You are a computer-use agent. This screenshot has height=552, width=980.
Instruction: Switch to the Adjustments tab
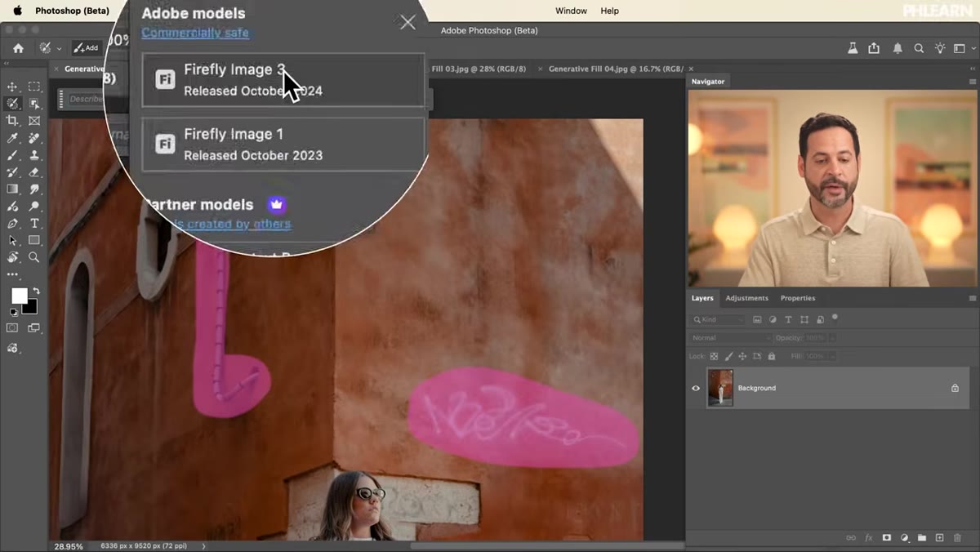pos(746,298)
